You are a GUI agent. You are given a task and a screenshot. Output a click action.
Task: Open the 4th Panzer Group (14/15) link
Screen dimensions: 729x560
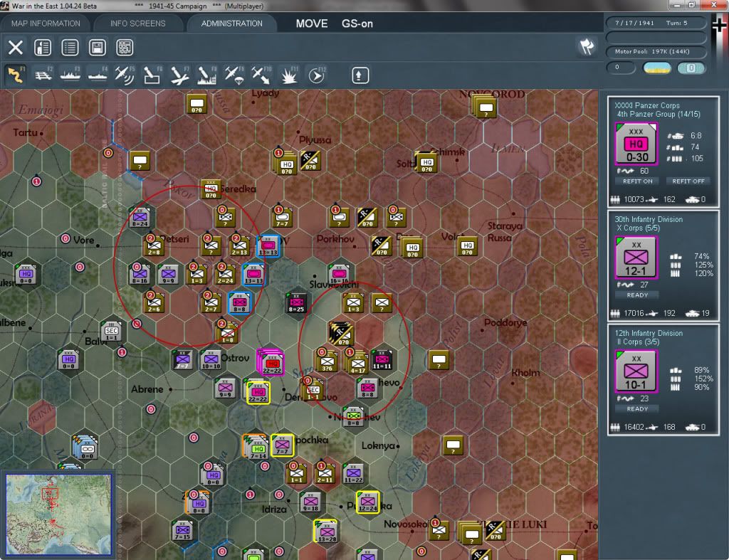659,115
